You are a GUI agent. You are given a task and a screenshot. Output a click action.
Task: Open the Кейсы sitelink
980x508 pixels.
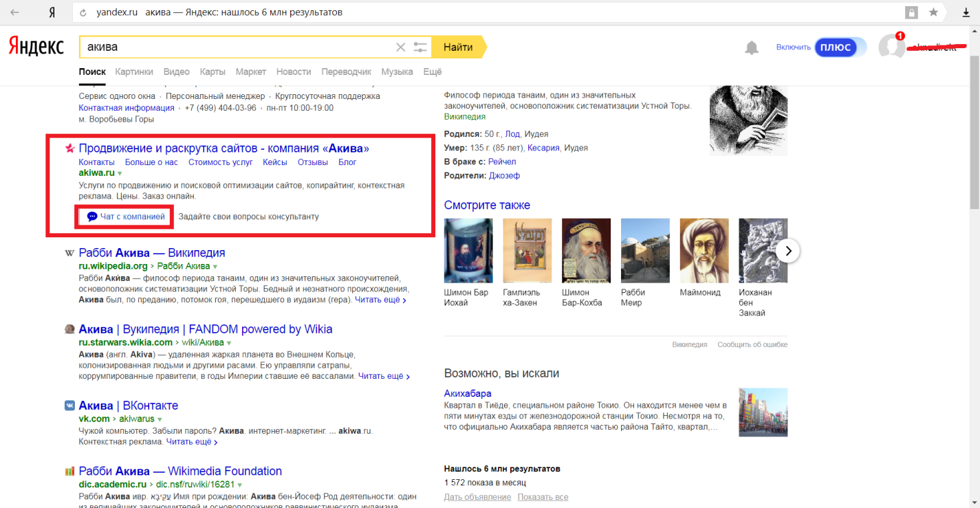(275, 162)
